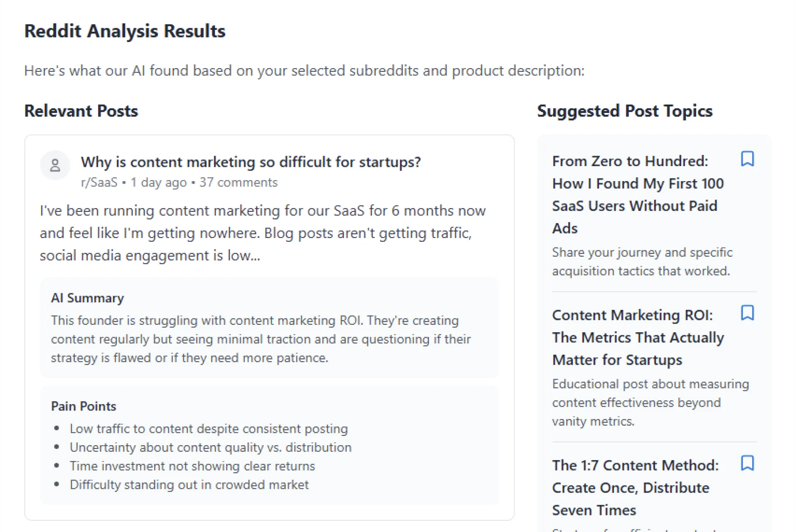Image resolution: width=798 pixels, height=532 pixels.
Task: Open 'Why is content marketing so difficult' post
Action: coord(251,162)
